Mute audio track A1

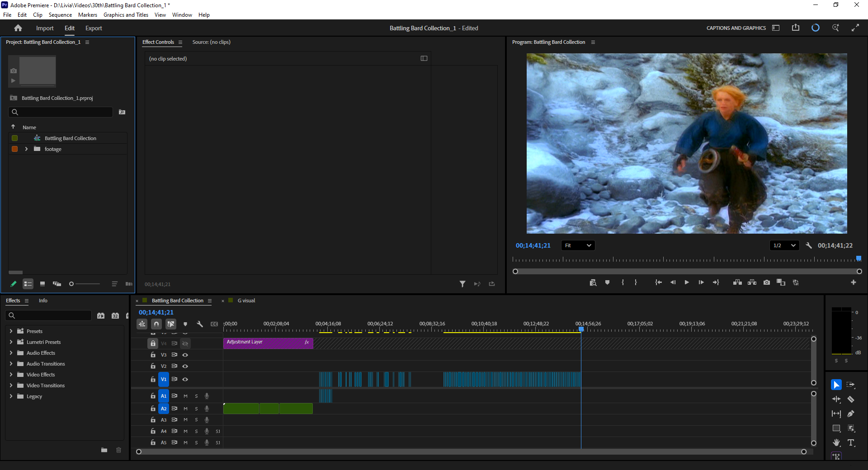click(185, 396)
